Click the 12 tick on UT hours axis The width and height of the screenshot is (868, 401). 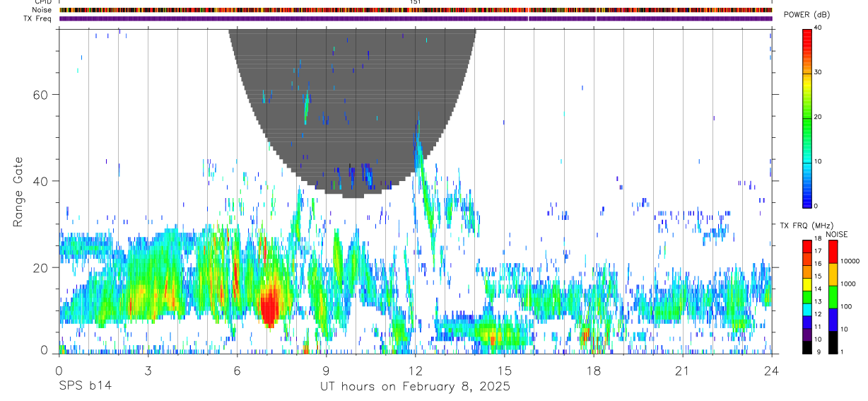(416, 370)
